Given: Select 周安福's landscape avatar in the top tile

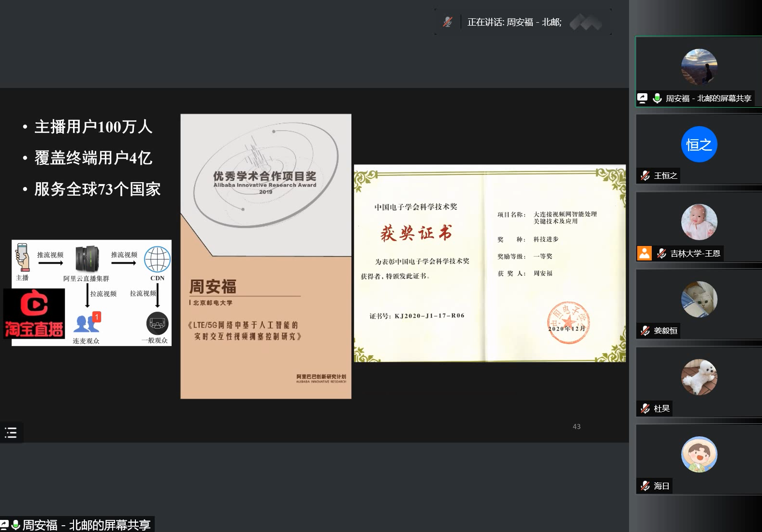Looking at the screenshot, I should point(699,67).
